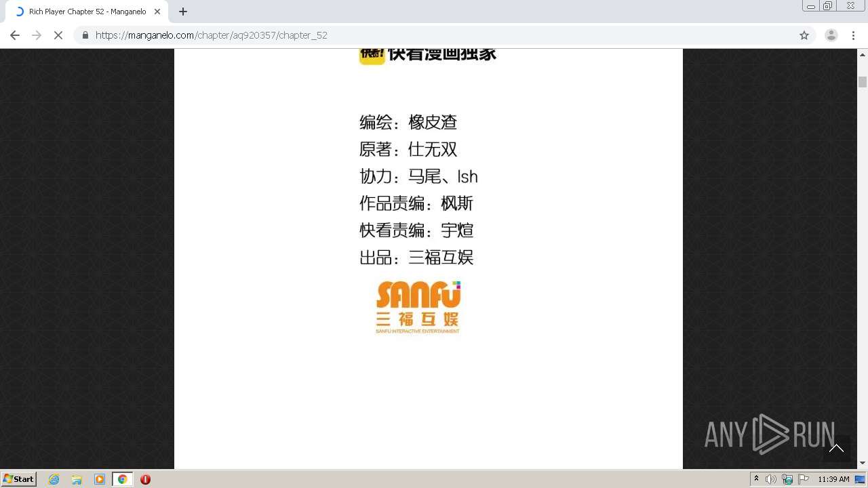Close the Rich Player Chapter 52 tab
The image size is (868, 488).
[157, 12]
